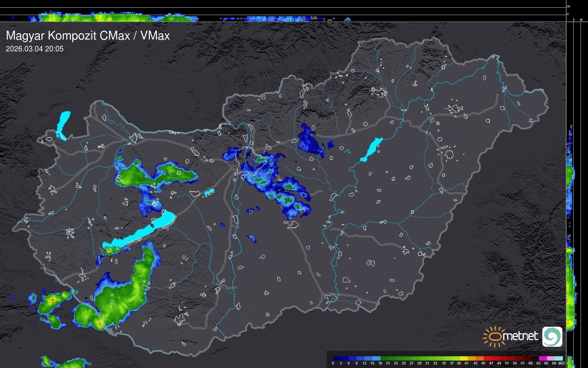Click red storm core by Balaton's west end
Image resolution: width=588 pixels, height=368 pixels.
(109, 250)
